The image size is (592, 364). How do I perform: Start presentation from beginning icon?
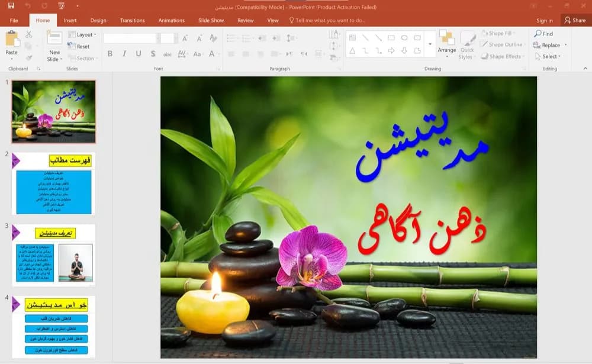pyautogui.click(x=61, y=6)
